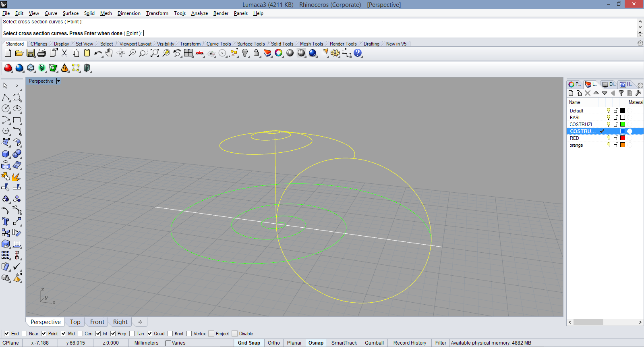Viewport: 644px width, 347px height.
Task: Add a new viewport tab with plus icon
Action: pos(140,322)
